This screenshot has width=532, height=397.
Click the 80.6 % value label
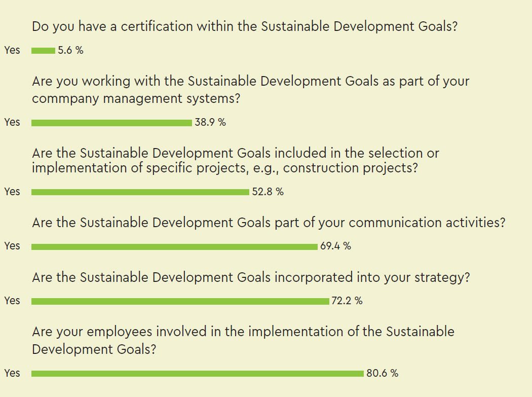tap(383, 373)
